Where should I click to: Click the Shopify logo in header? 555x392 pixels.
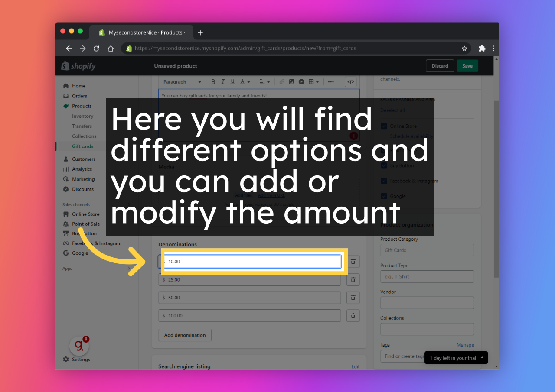coord(78,66)
